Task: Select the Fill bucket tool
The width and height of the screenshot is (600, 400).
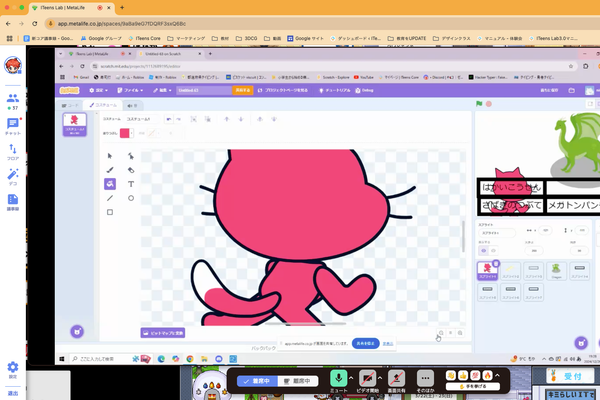Action: click(x=110, y=184)
